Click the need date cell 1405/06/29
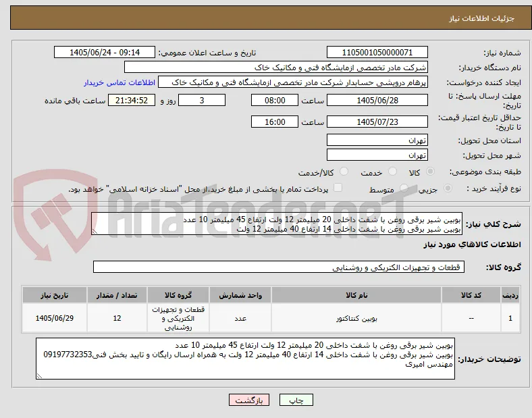The width and height of the screenshot is (532, 418). coord(55,318)
